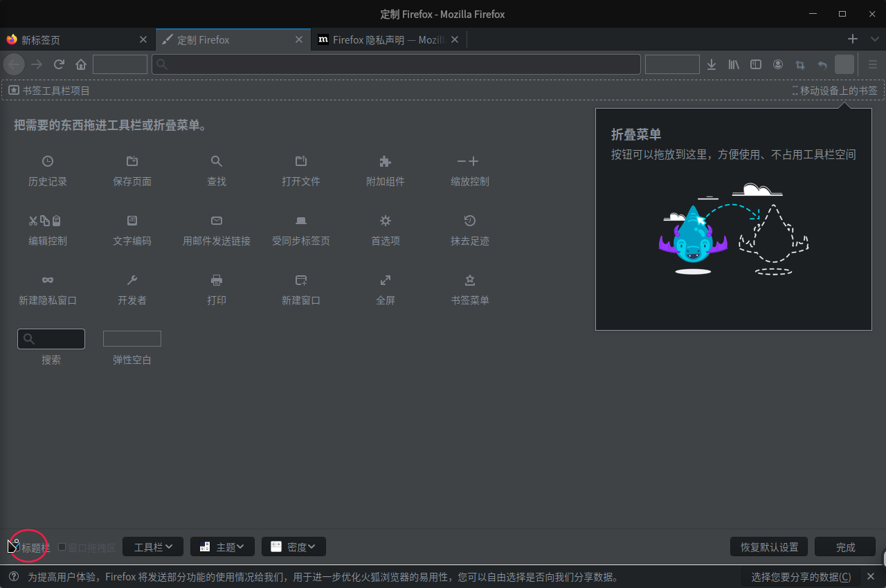
Task: Select the 开发者 developer wrench icon
Action: click(x=132, y=280)
